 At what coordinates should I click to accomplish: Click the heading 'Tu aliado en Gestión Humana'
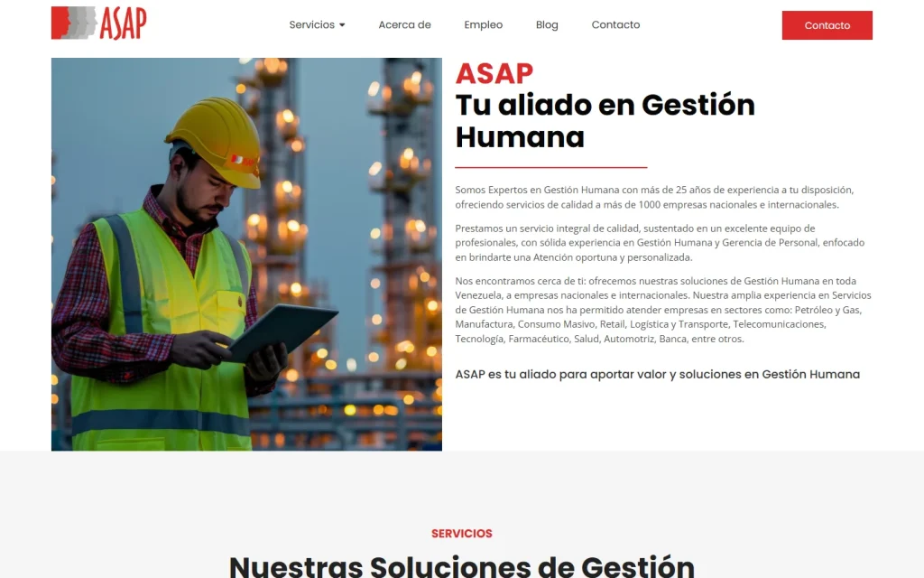605,121
